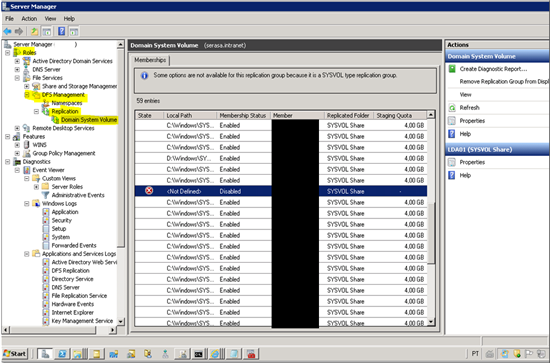The image size is (550, 363).
Task: Click Remove Replication Group from Display
Action: coord(504,82)
